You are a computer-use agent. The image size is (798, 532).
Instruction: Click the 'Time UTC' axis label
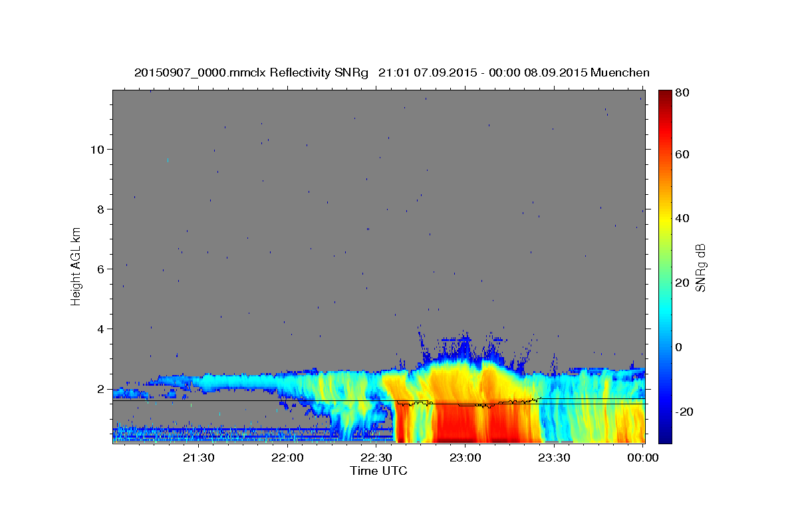coord(378,471)
